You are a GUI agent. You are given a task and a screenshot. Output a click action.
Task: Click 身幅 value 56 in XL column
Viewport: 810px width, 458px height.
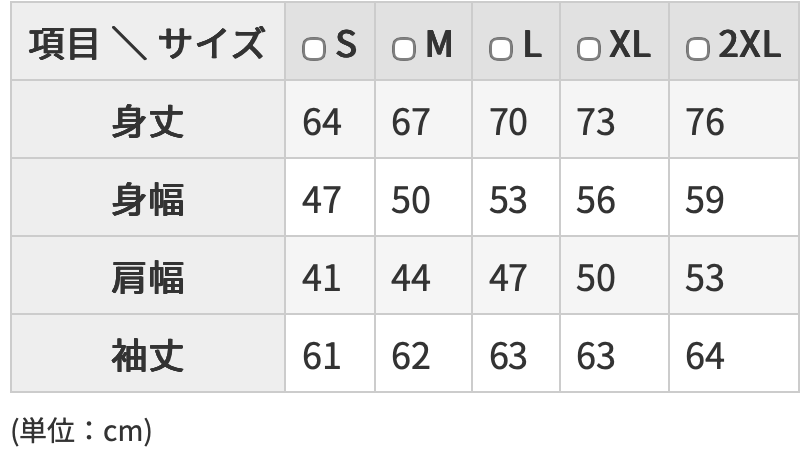pos(596,200)
